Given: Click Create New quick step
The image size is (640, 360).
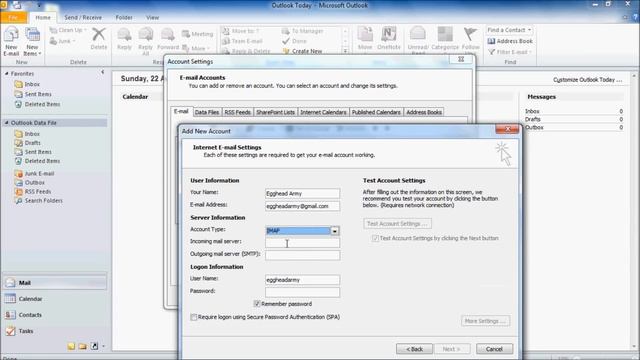Looking at the screenshot, I should pos(302,51).
